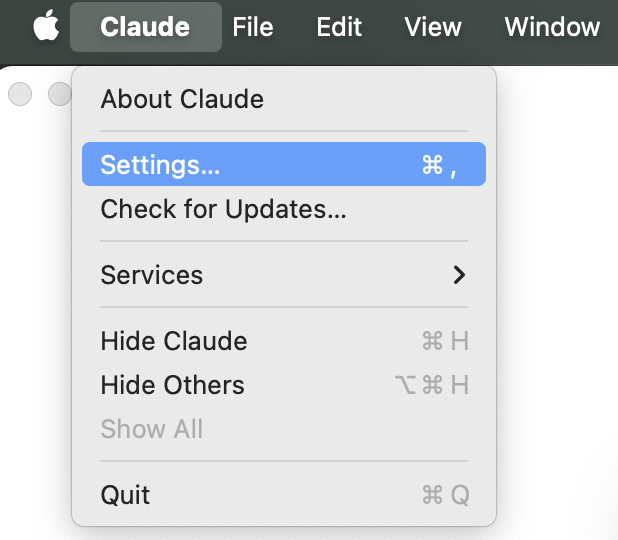The image size is (618, 540).
Task: Expand the Services submenu
Action: coord(152,275)
